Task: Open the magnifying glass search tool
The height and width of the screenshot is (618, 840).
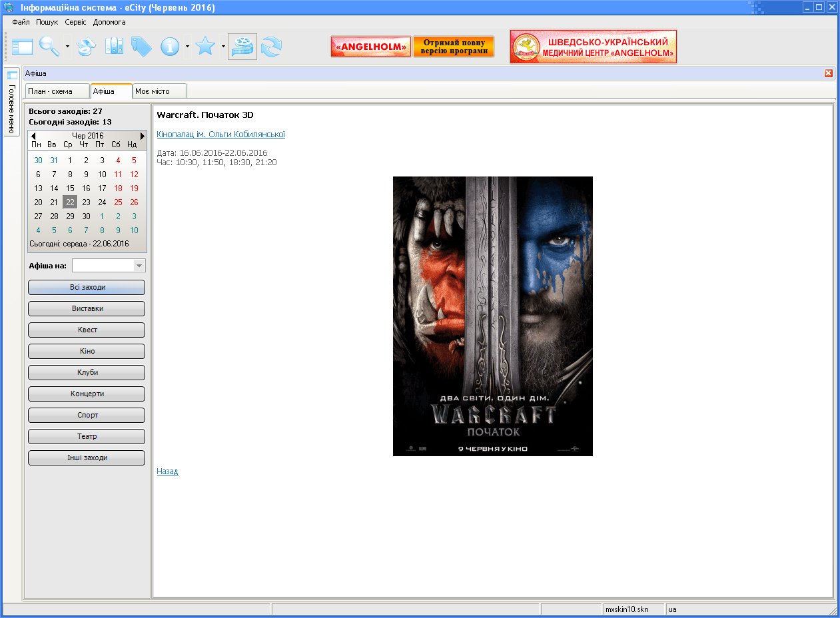Action: 49,47
